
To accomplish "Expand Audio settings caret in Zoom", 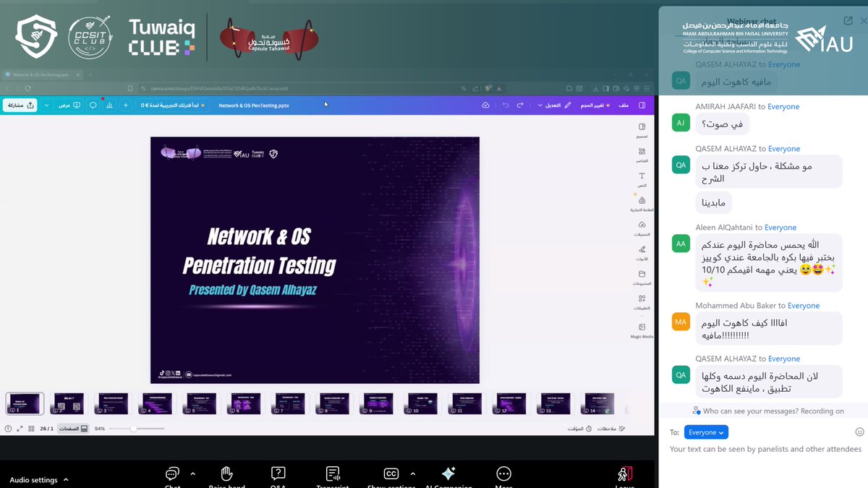I will point(66,480).
